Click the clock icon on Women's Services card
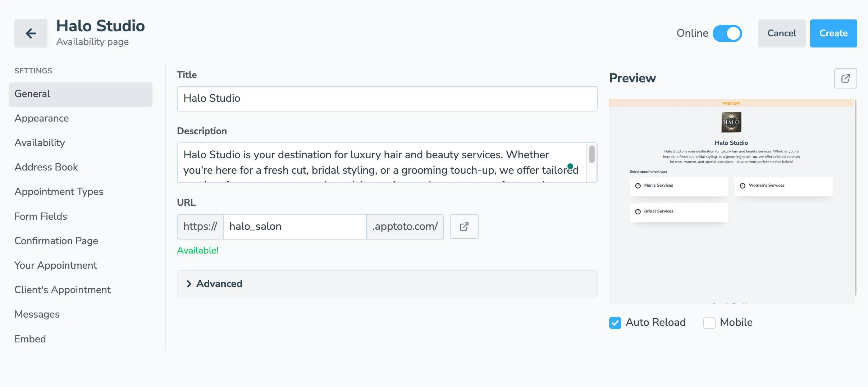Screen dimensions: 868x387 coord(743,185)
